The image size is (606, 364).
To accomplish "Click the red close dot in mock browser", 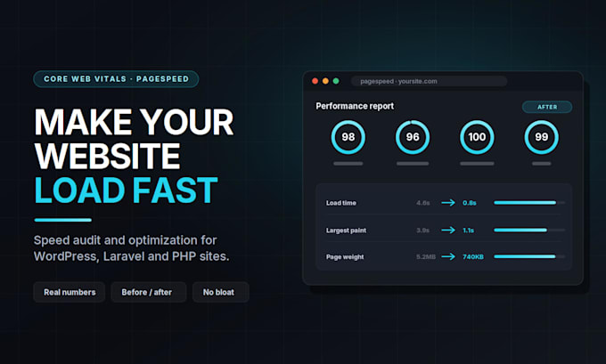I will pyautogui.click(x=315, y=81).
